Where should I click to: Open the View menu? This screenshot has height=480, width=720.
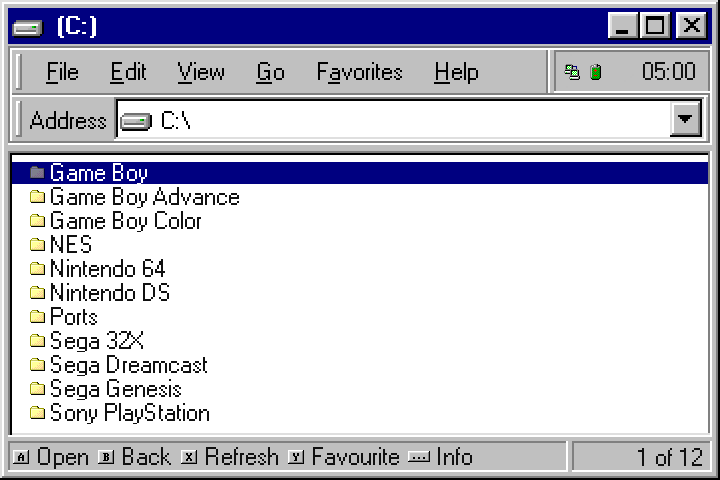coord(201,72)
